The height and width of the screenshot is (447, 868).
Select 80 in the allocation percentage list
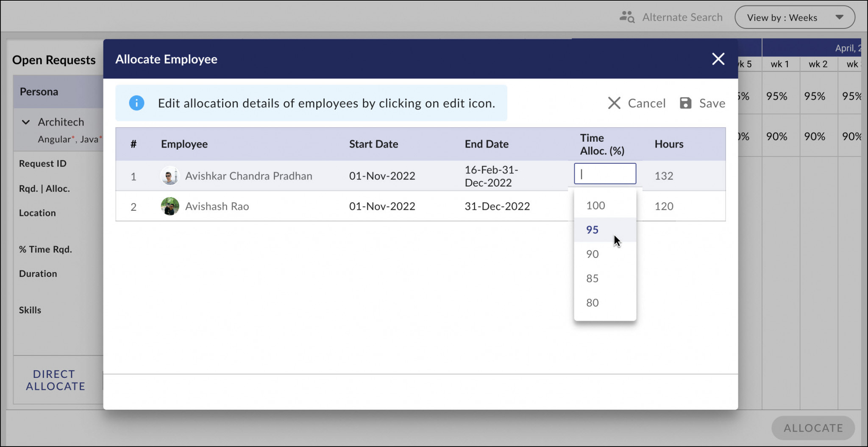point(592,302)
